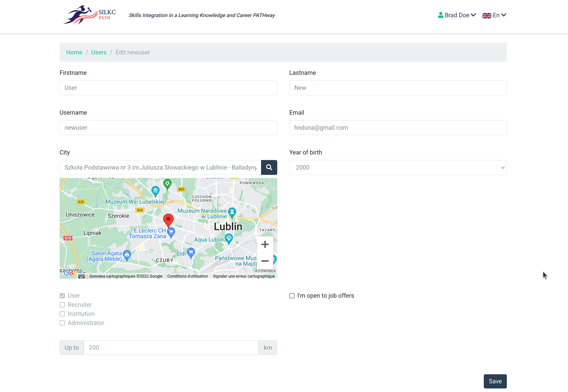Viewport: 568px width, 392px height.
Task: Expand the Brad Doe user menu
Action: [x=457, y=15]
